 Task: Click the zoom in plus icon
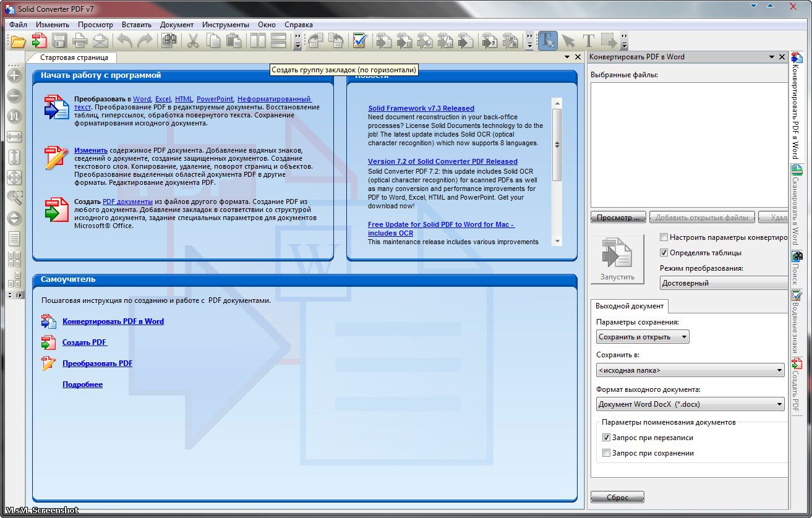pos(14,76)
